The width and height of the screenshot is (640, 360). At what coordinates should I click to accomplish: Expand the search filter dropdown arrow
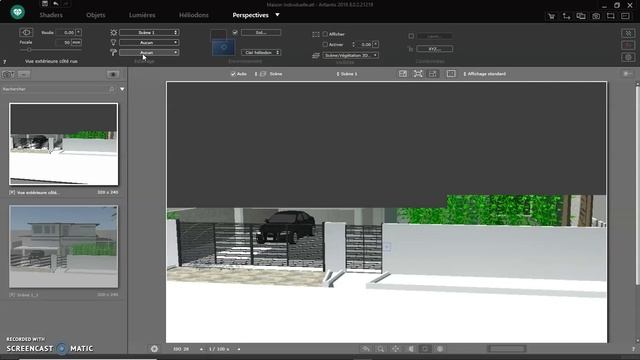(122, 89)
